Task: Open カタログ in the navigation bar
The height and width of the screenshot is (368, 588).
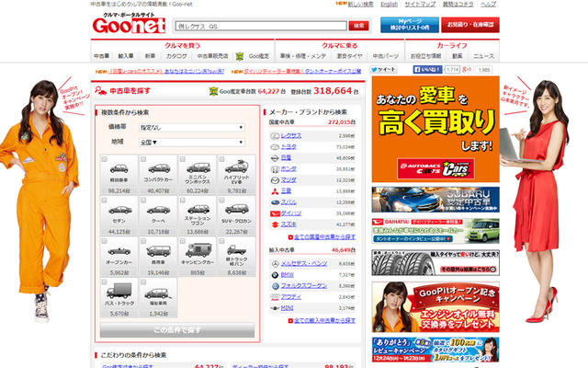Action: pos(176,56)
